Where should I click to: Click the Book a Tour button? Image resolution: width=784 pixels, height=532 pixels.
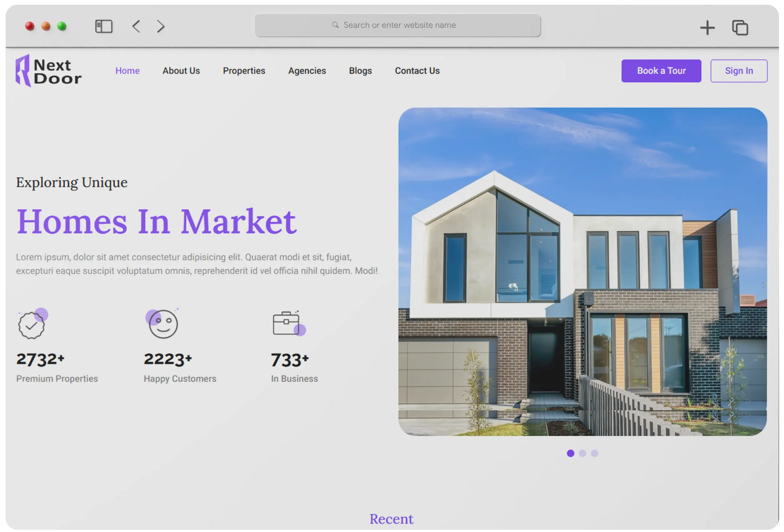coord(661,71)
